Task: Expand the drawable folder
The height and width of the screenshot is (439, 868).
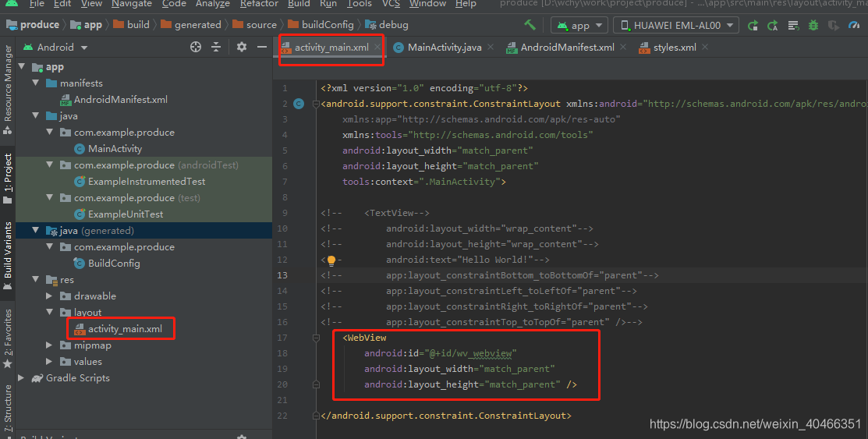Action: [50, 296]
